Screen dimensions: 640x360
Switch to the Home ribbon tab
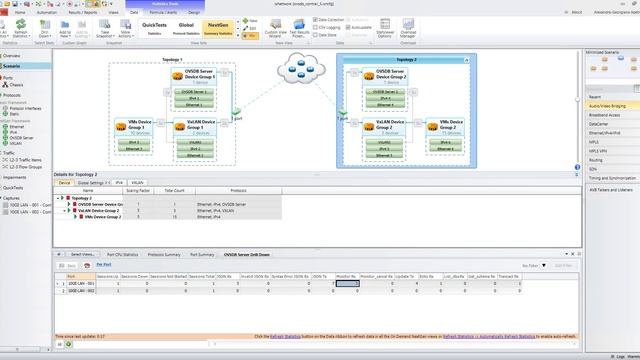20,12
